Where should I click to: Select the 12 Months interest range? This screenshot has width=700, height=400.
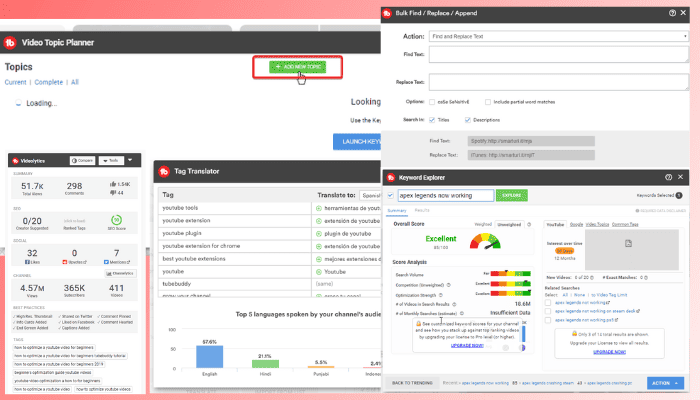[x=565, y=258]
